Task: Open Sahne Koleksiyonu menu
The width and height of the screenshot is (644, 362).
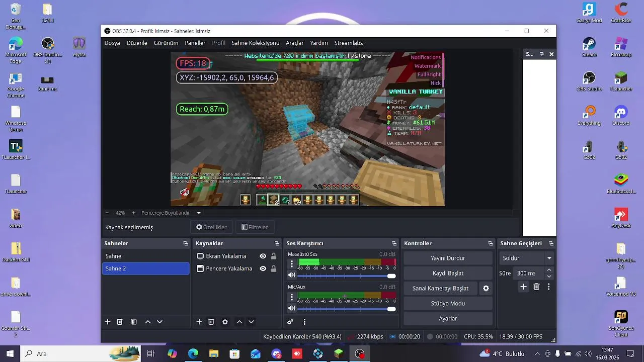Action: (x=256, y=43)
